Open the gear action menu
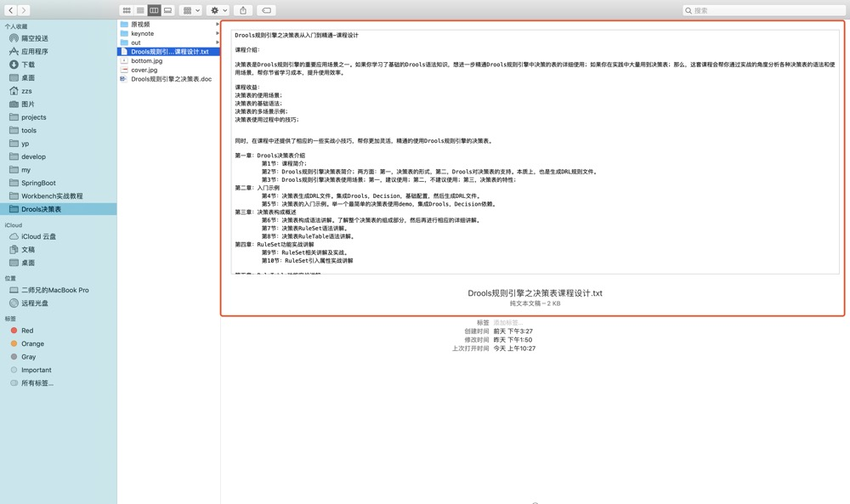Screen dimensions: 850x504 coord(218,10)
